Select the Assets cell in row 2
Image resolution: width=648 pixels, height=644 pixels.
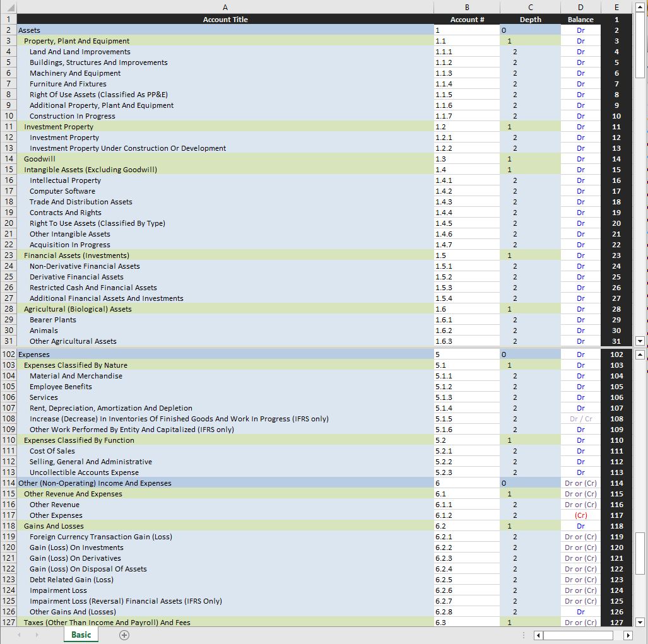click(x=225, y=30)
